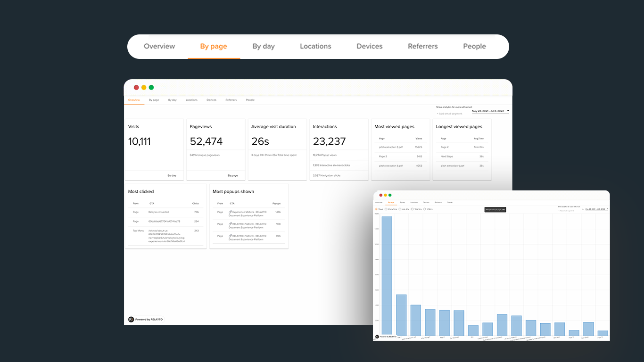Click the green maximize dot of main analytics window
This screenshot has width=644, height=362.
[x=151, y=87]
